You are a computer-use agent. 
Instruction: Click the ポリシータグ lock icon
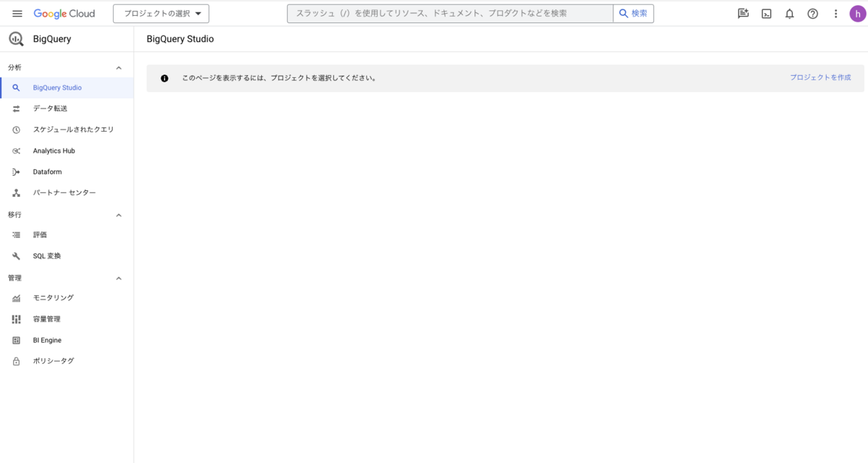pyautogui.click(x=16, y=361)
